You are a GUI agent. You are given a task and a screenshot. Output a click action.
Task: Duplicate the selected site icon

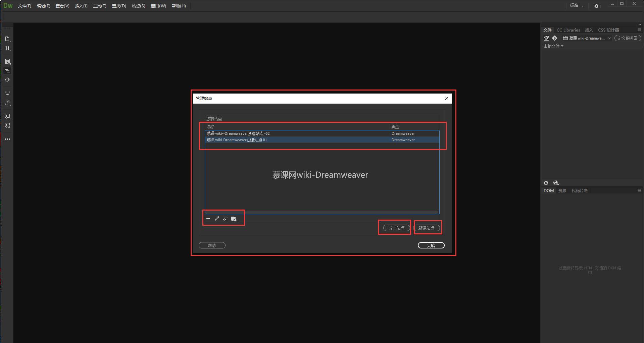pyautogui.click(x=226, y=219)
